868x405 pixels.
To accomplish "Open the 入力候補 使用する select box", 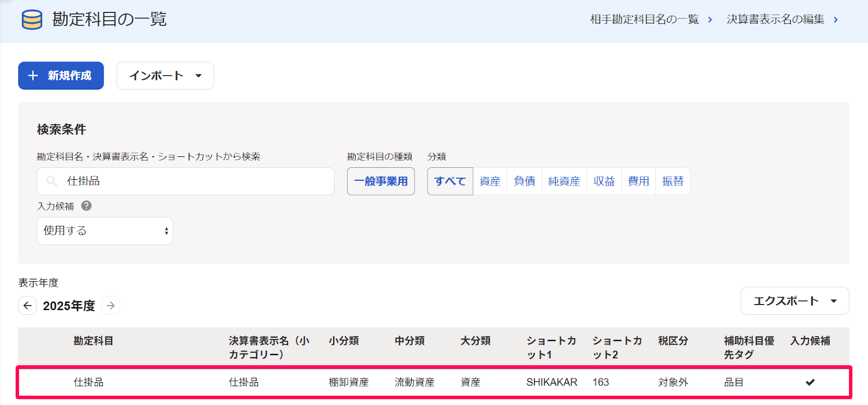I will (x=105, y=231).
